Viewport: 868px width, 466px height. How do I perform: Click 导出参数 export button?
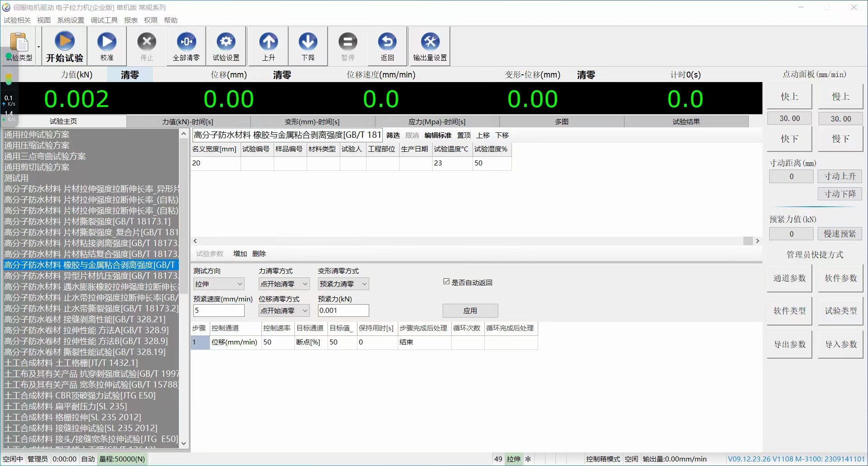[790, 345]
